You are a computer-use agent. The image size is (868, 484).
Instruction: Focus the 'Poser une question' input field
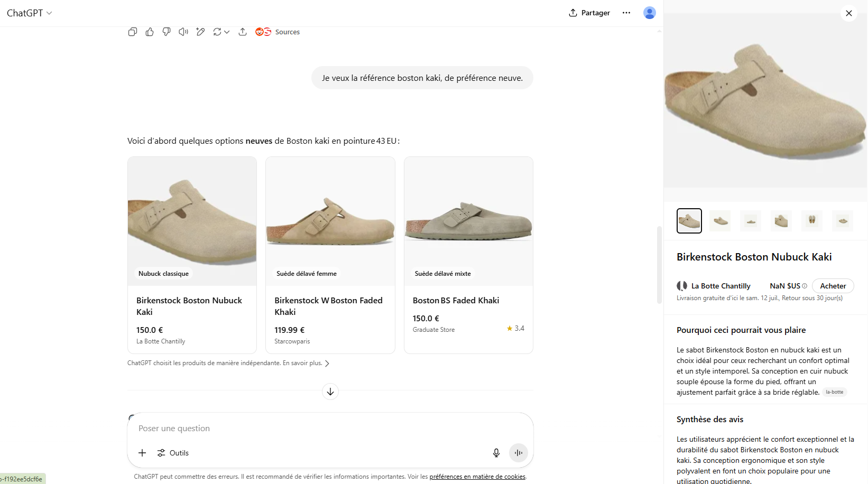point(330,429)
